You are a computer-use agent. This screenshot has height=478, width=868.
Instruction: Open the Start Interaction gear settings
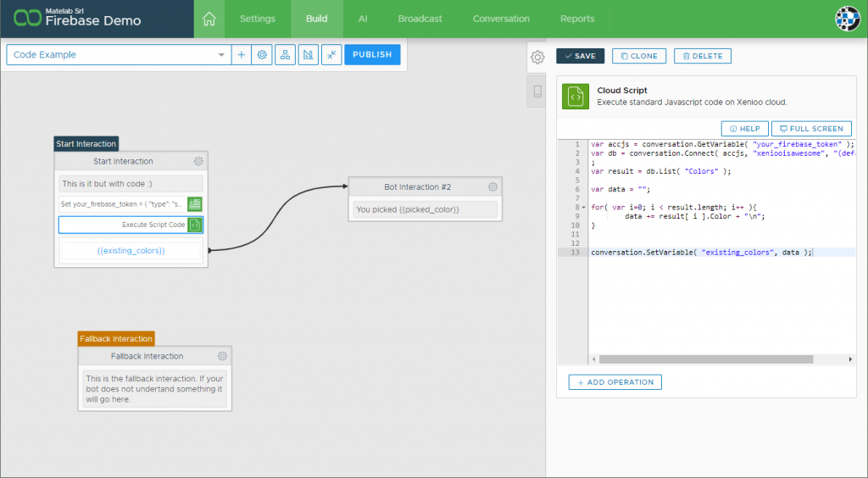pyautogui.click(x=198, y=161)
